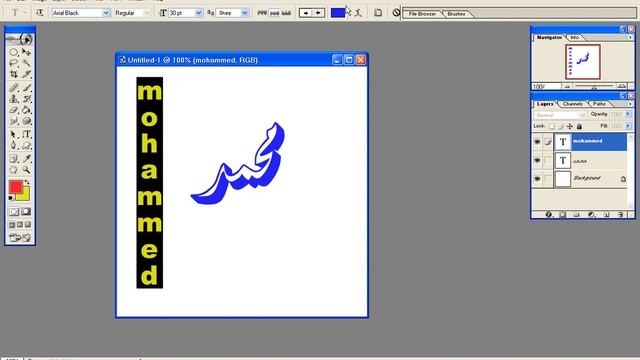This screenshot has width=640, height=360.
Task: Select Full Screen mode button
Action: 28,224
